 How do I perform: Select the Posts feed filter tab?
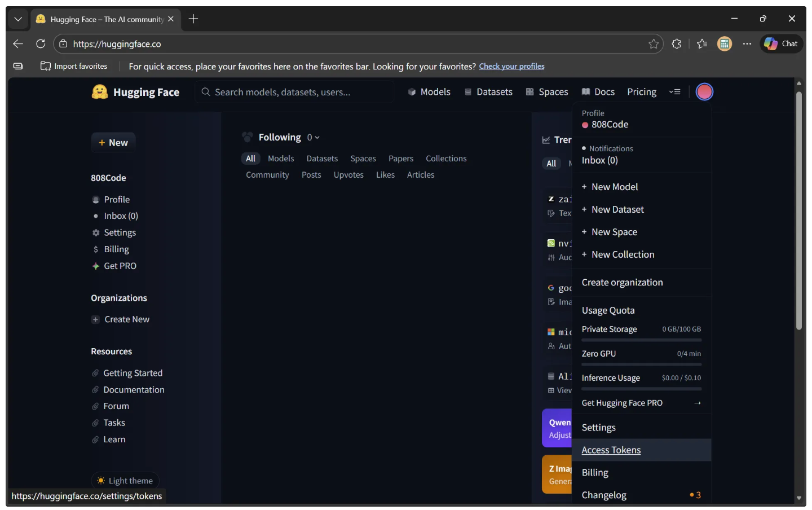tap(311, 175)
